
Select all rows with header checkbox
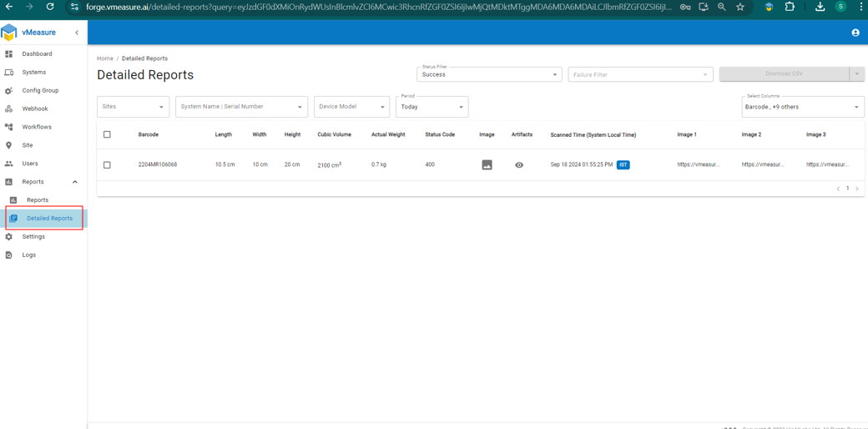(x=107, y=134)
